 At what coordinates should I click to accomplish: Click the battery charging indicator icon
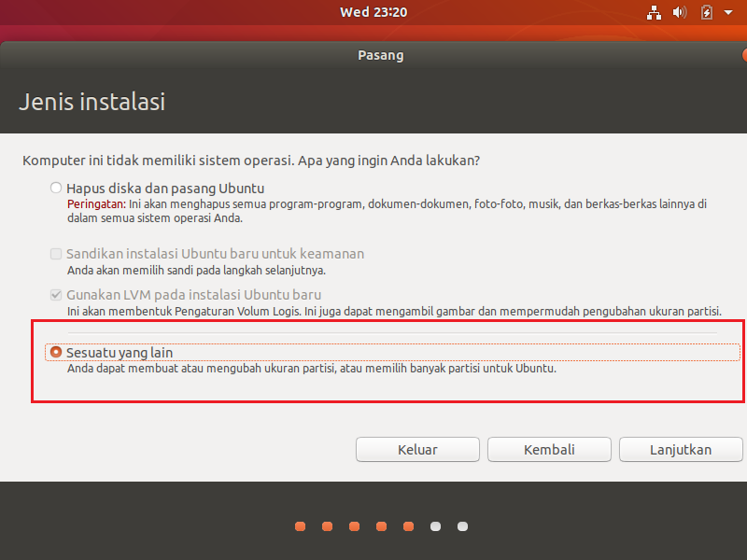pyautogui.click(x=707, y=12)
